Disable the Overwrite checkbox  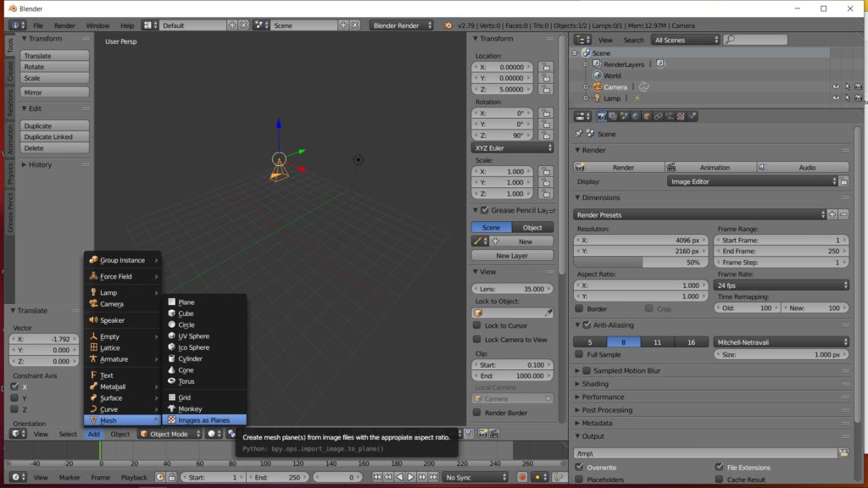click(580, 467)
